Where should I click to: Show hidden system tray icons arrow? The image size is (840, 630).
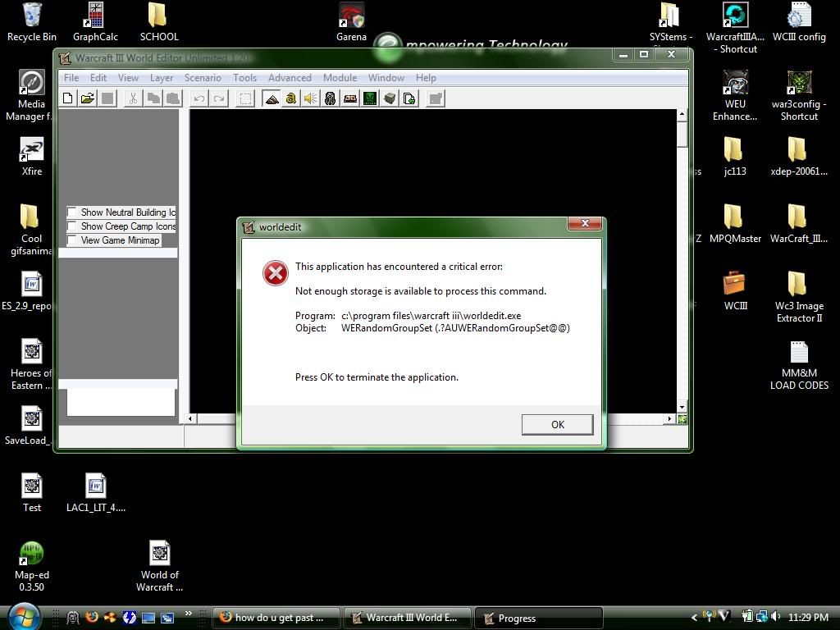(694, 618)
